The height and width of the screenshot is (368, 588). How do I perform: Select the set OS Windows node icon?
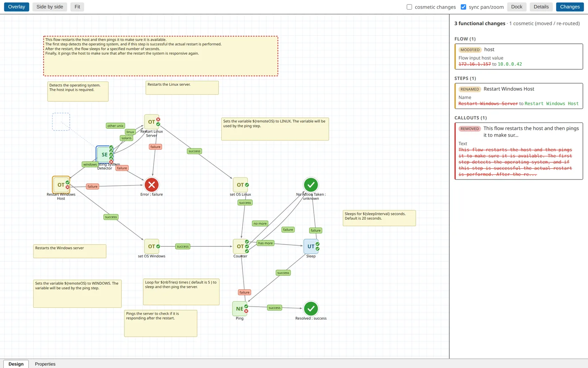(152, 246)
